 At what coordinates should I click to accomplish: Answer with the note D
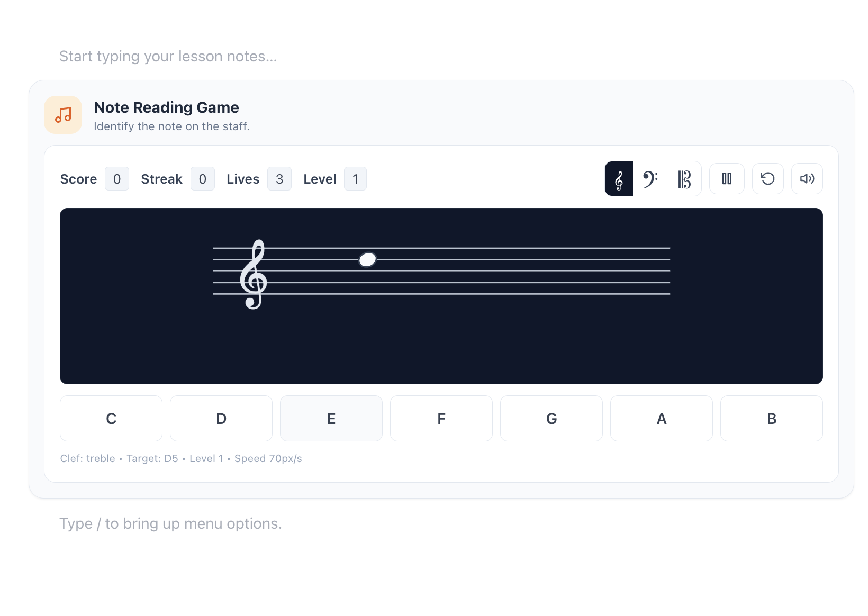tap(221, 418)
